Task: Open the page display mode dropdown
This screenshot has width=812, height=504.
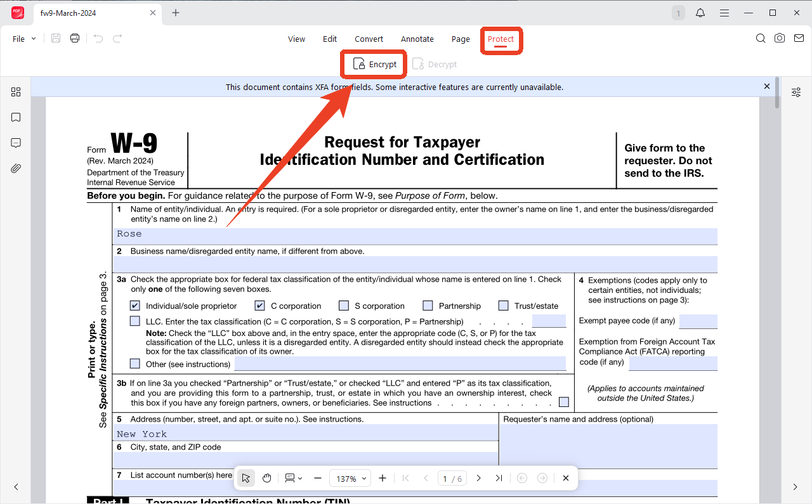Action: (293, 478)
